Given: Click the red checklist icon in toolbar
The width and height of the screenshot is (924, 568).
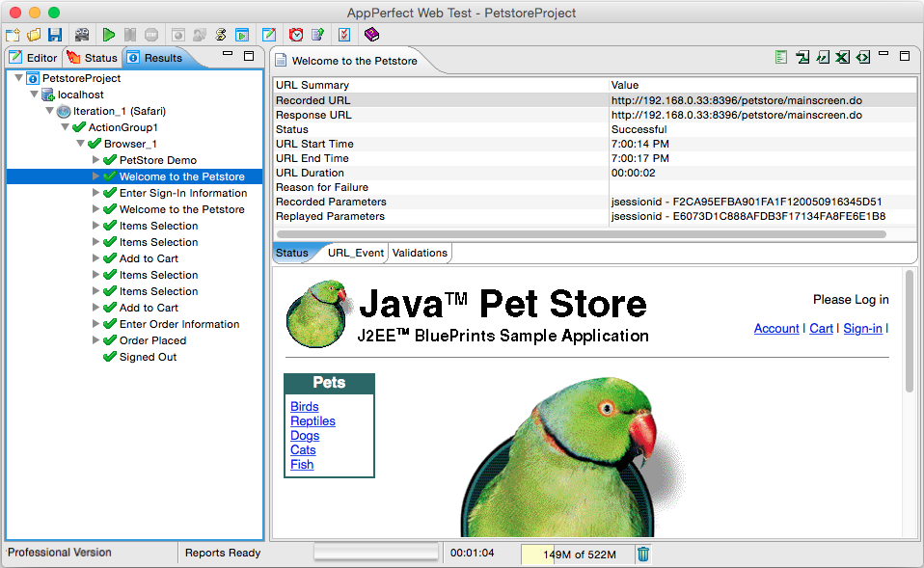Looking at the screenshot, I should click(x=344, y=35).
